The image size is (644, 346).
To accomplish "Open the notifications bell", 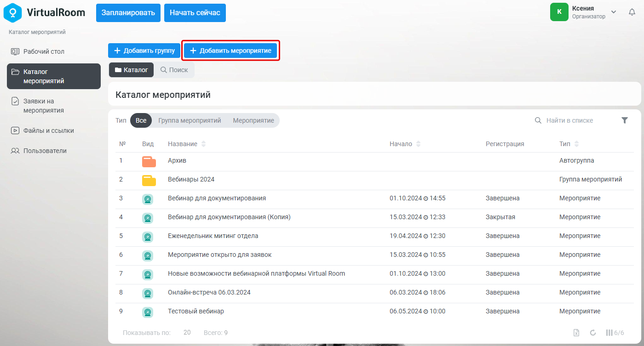I will pos(632,12).
